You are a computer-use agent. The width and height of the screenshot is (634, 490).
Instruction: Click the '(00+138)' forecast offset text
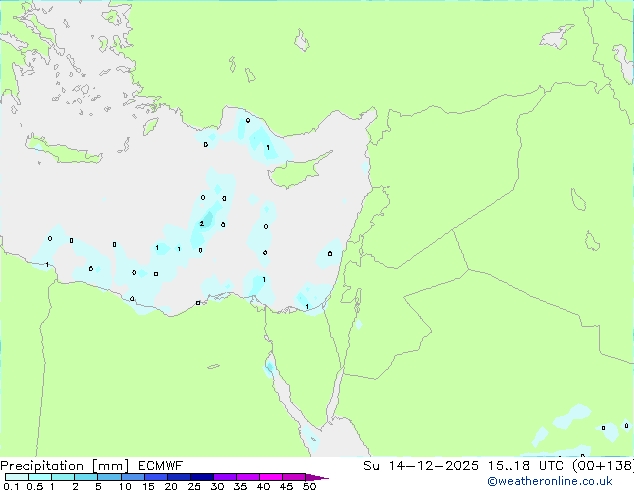click(602, 466)
